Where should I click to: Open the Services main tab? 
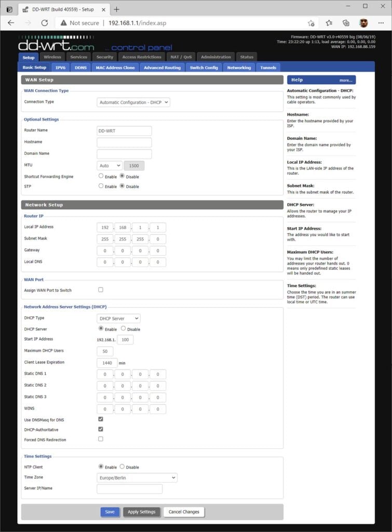point(79,57)
